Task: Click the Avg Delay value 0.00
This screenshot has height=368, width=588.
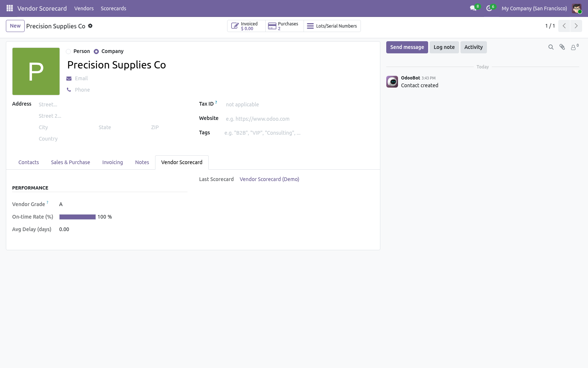Action: (64, 229)
